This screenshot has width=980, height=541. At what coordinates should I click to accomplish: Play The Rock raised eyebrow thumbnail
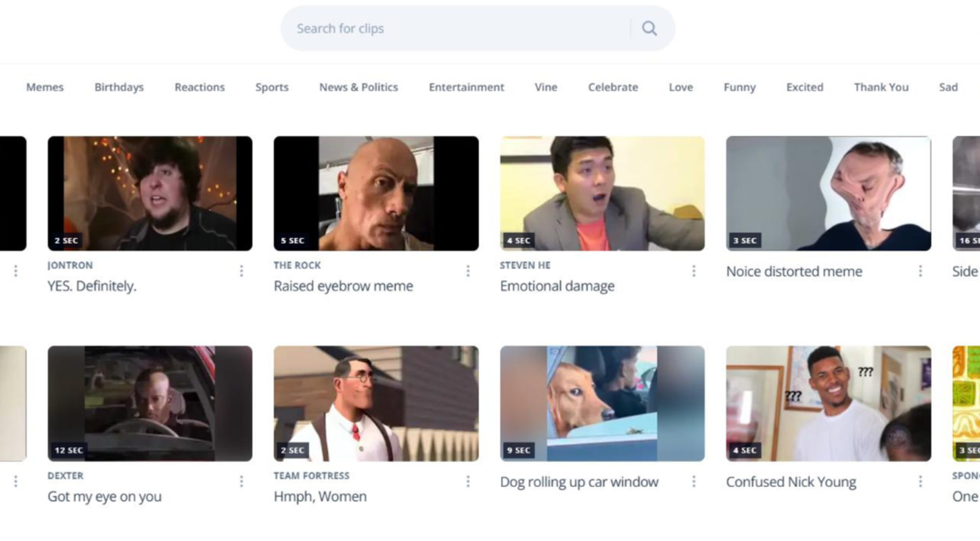pyautogui.click(x=376, y=193)
